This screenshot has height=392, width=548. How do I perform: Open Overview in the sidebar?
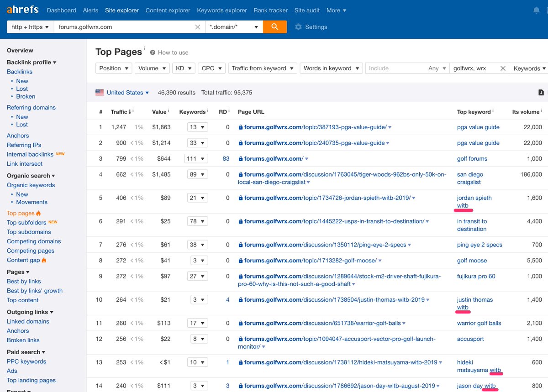20,51
